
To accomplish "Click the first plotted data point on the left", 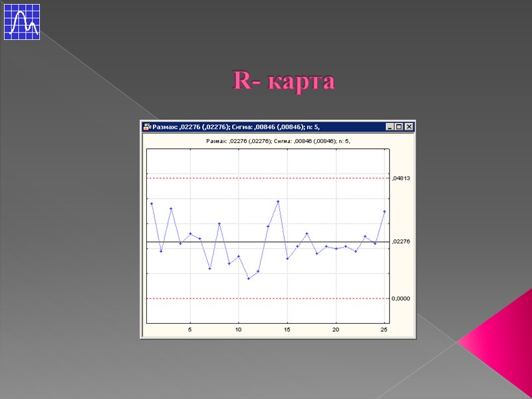I will point(150,203).
